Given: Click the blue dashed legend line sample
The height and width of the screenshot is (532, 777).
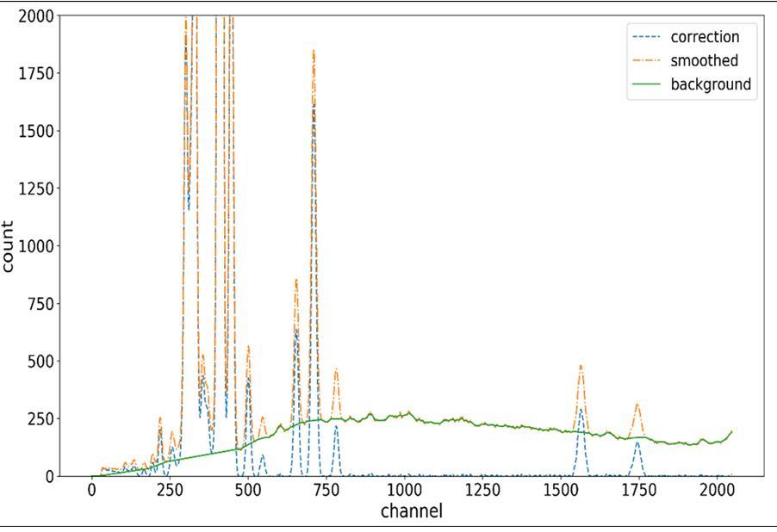Looking at the screenshot, I should click(646, 37).
